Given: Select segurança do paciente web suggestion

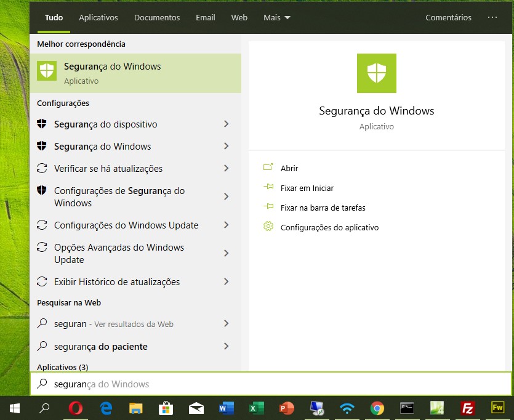Looking at the screenshot, I should pyautogui.click(x=100, y=347).
